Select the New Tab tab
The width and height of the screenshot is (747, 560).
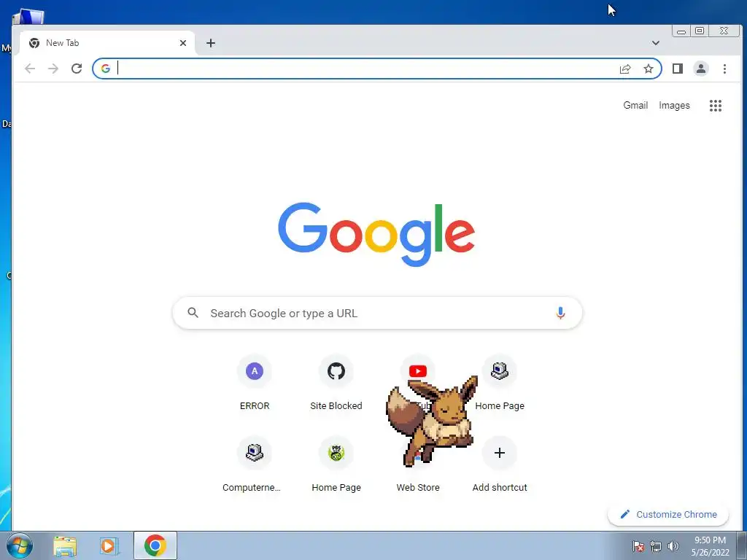(107, 43)
